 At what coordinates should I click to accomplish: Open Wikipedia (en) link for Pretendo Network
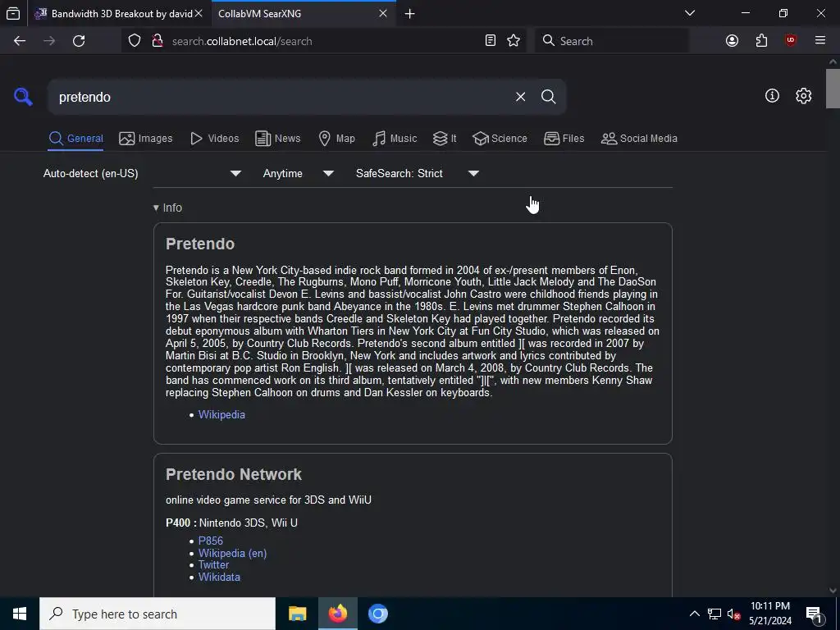(232, 553)
